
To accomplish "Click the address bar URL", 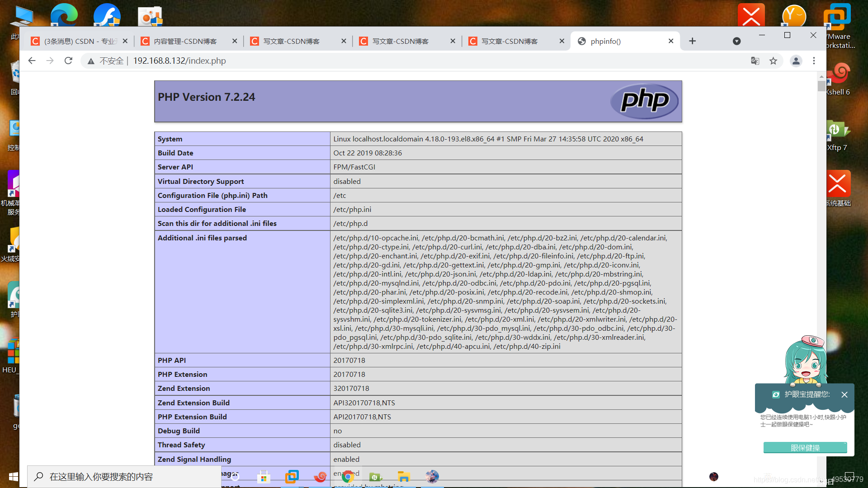I will 179,61.
